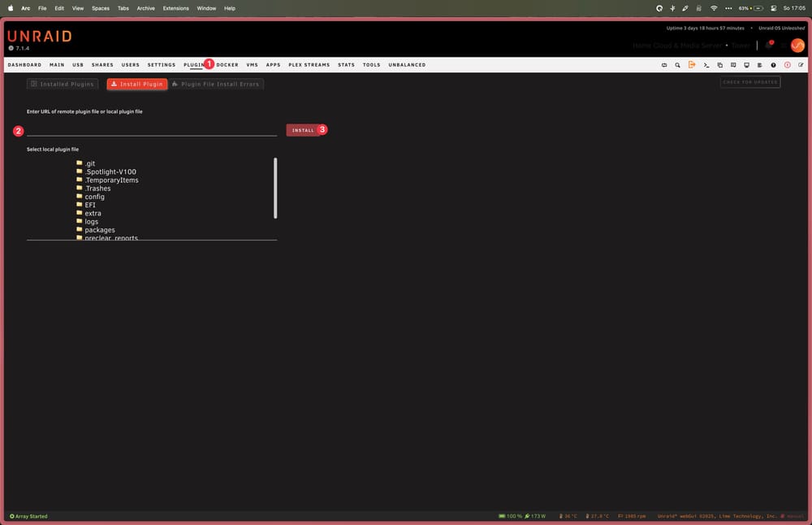Open the Plugin File Install Errors tab
Viewport: 812px width, 525px height.
(216, 84)
